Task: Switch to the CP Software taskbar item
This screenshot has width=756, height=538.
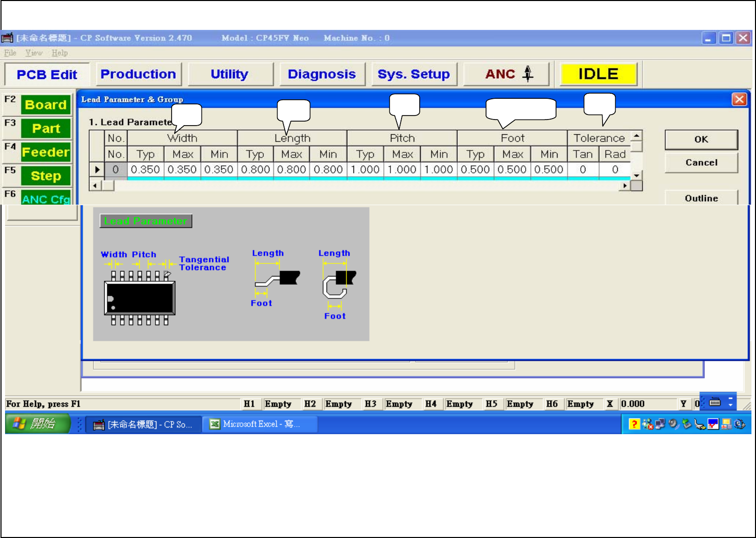Action: [143, 425]
